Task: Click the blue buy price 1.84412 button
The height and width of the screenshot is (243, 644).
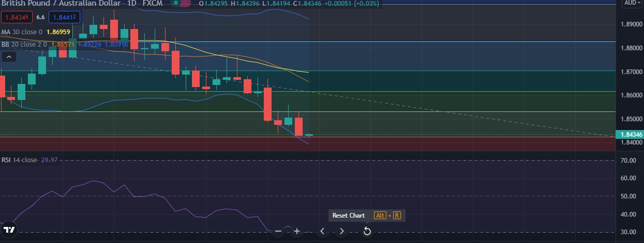Action: (65, 17)
